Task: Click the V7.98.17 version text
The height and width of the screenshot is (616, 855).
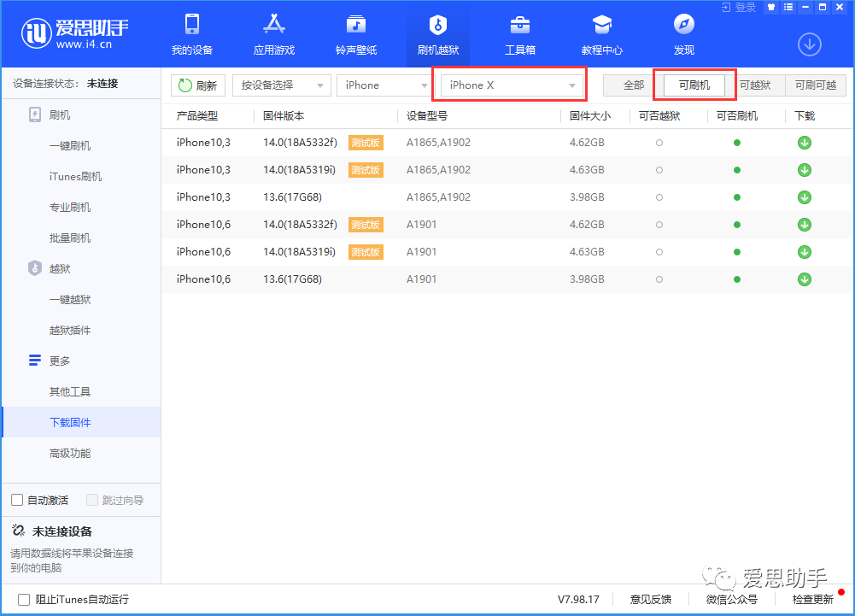Action: pyautogui.click(x=578, y=600)
